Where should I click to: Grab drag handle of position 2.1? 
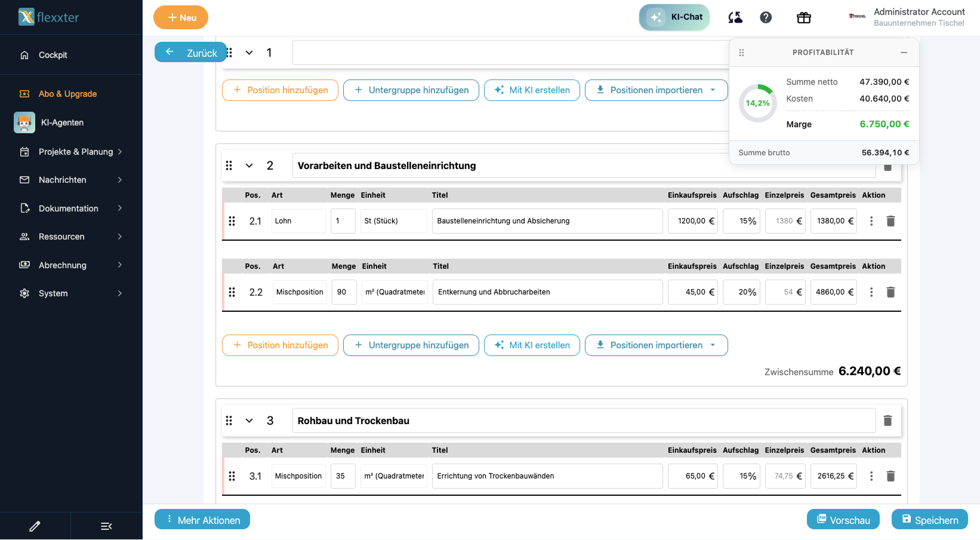pyautogui.click(x=232, y=221)
